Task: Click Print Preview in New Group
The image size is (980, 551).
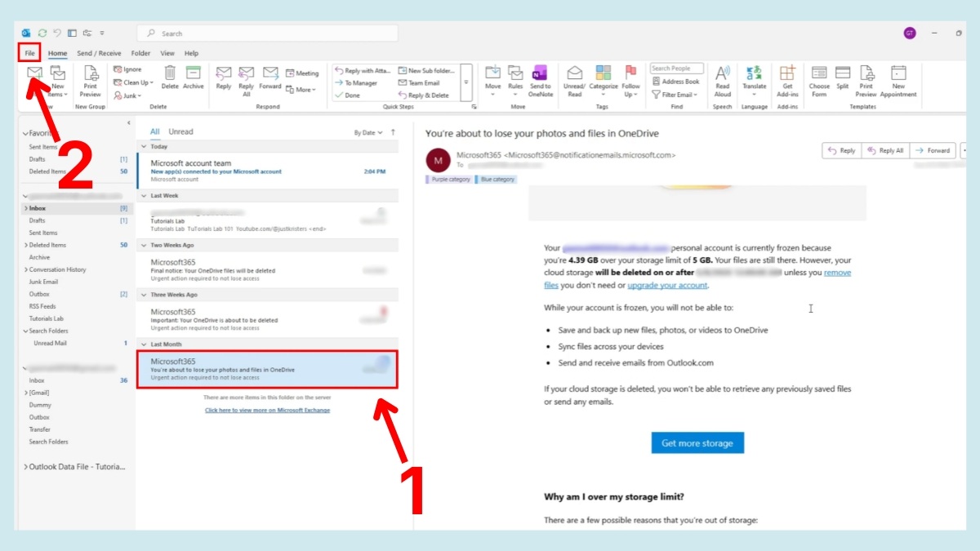Action: 91,80
